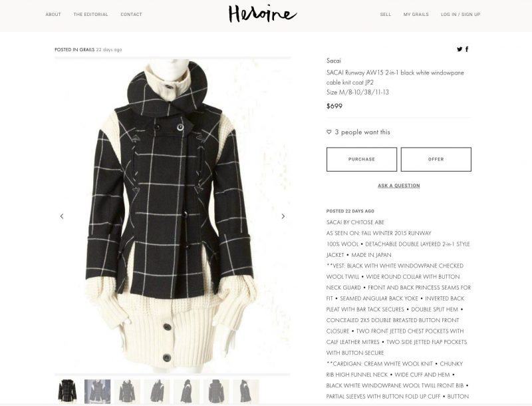Image resolution: width=532 pixels, height=406 pixels.
Task: Click the Offer button
Action: coord(436,159)
